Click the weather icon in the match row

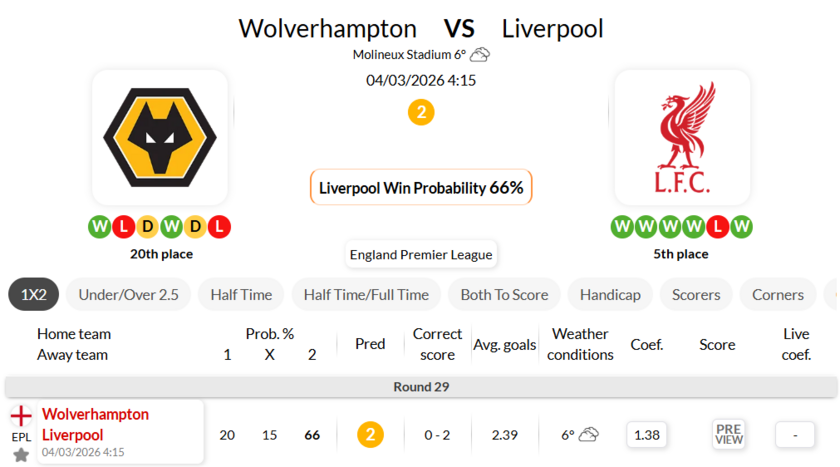[588, 434]
